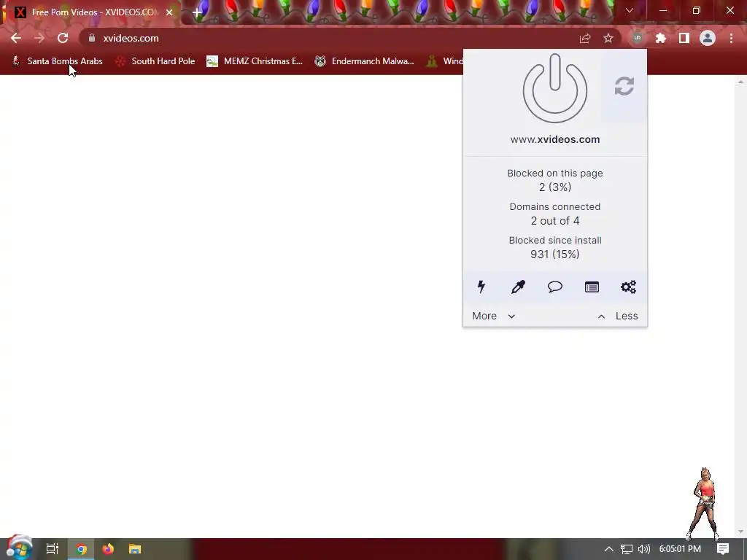Open uBlock dashboard gears icon
Viewport: 747px width, 560px height.
click(x=628, y=287)
